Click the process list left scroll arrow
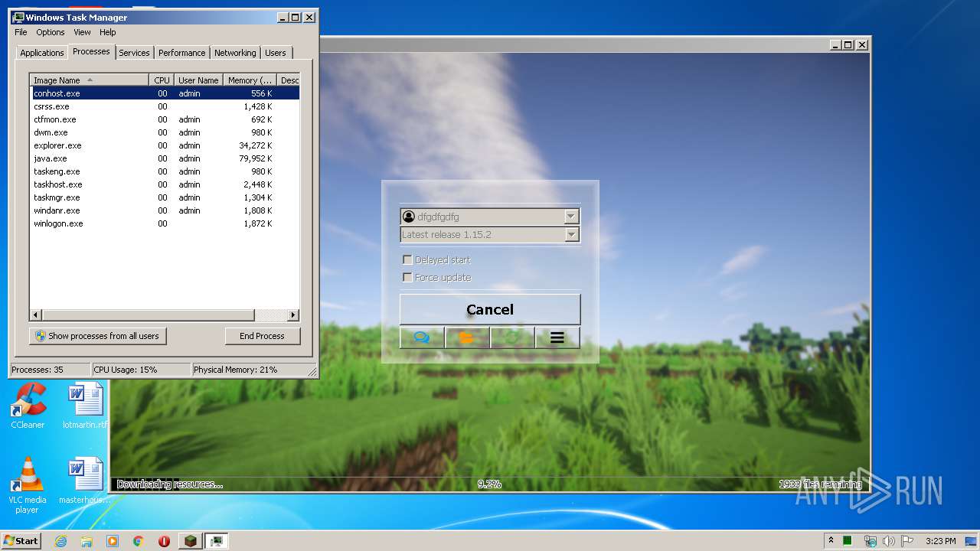The image size is (980, 551). pyautogui.click(x=36, y=315)
